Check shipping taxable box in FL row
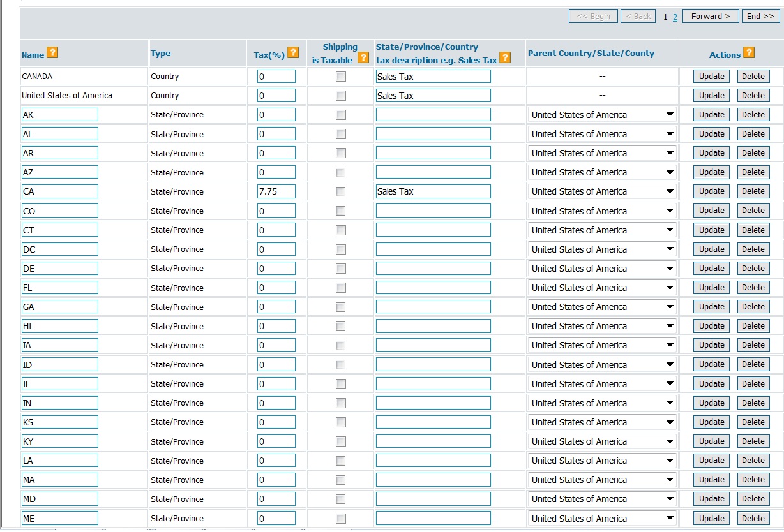Viewport: 784px width, 532px height. 341,288
